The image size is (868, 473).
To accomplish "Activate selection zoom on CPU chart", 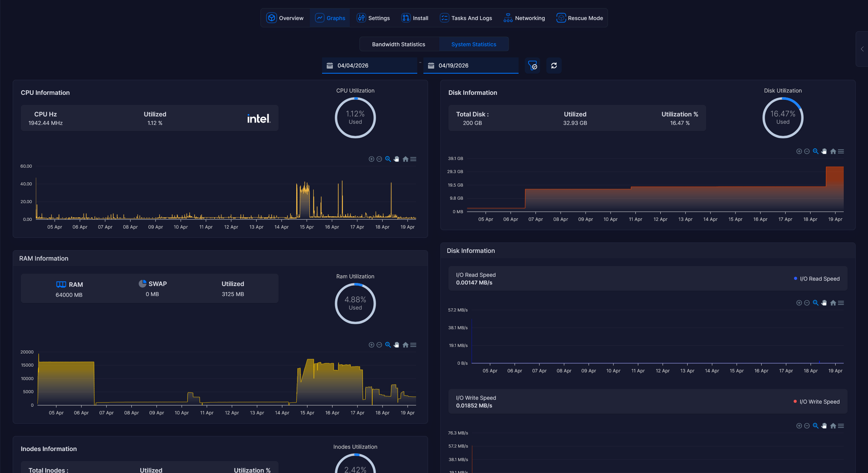I will pos(388,159).
